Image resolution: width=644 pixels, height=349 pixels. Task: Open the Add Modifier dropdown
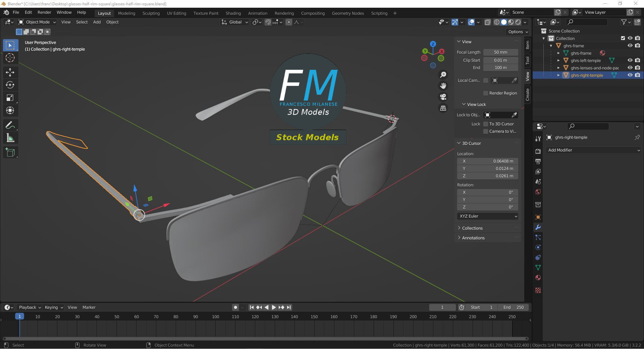coord(594,150)
